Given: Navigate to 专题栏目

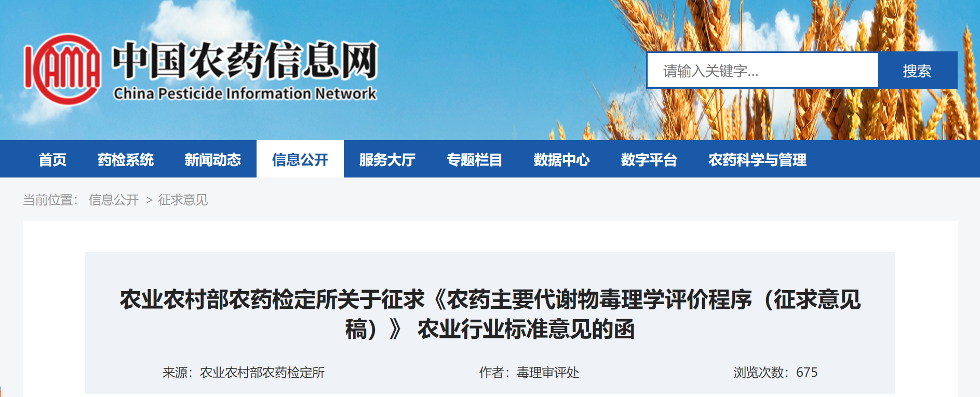Looking at the screenshot, I should click(475, 159).
